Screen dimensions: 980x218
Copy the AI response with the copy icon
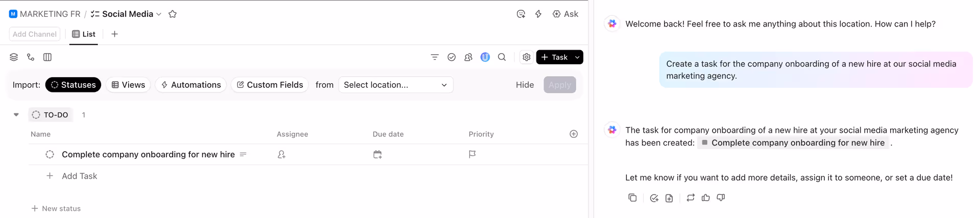632,198
